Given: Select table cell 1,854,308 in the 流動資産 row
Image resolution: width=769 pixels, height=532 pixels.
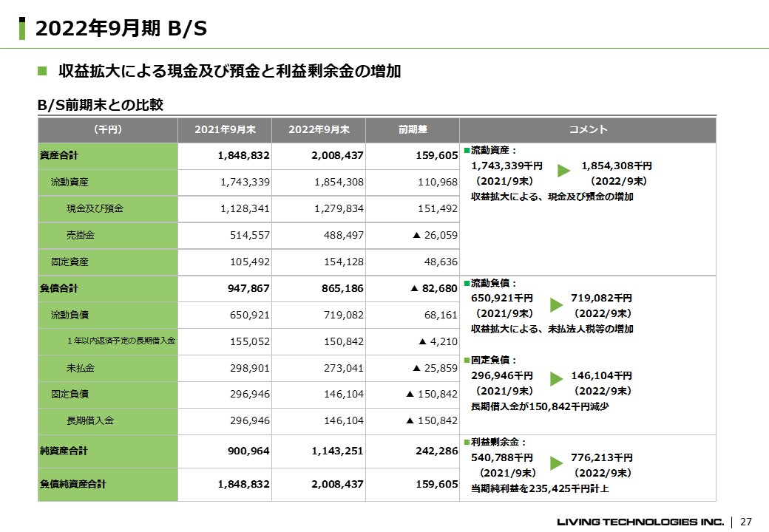Looking at the screenshot, I should coord(339,183).
